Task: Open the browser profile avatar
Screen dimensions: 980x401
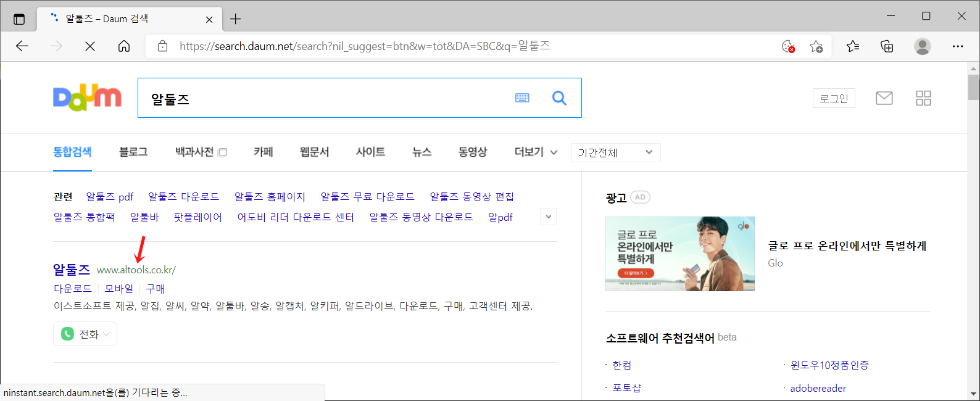Action: tap(923, 46)
